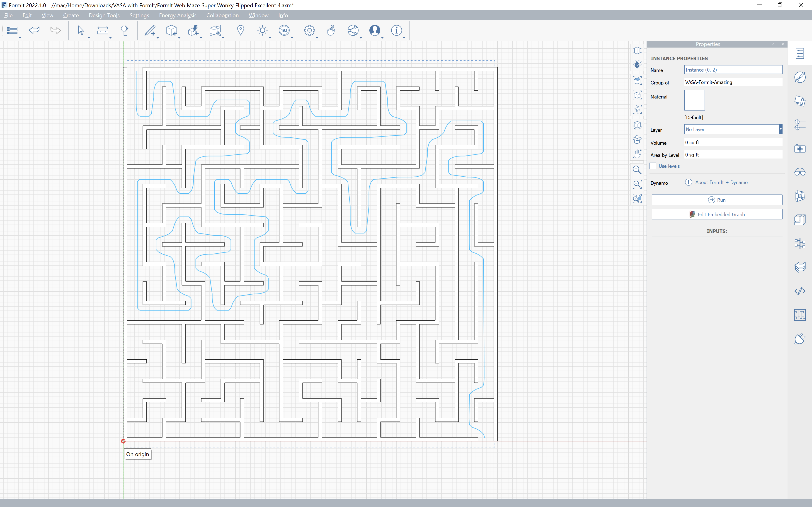Expand the primitives cube dropdown arrow
The image size is (812, 507).
179,38
